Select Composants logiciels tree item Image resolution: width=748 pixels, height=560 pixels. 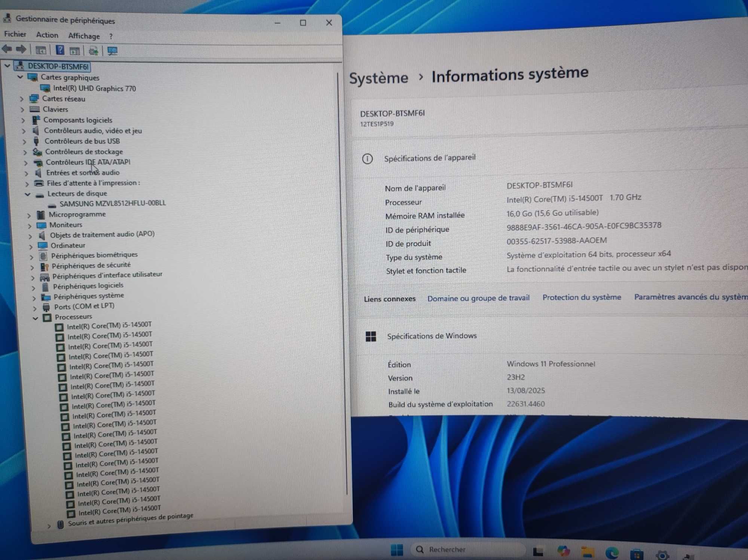(78, 120)
